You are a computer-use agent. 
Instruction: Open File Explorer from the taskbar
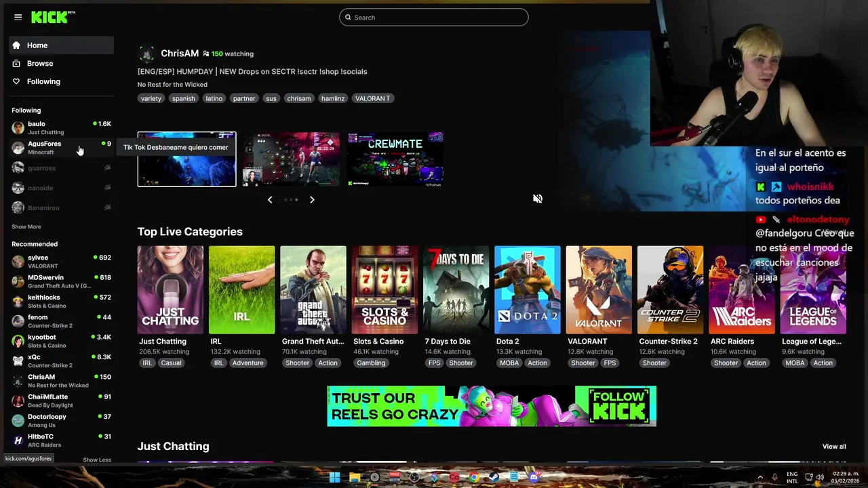click(x=355, y=477)
